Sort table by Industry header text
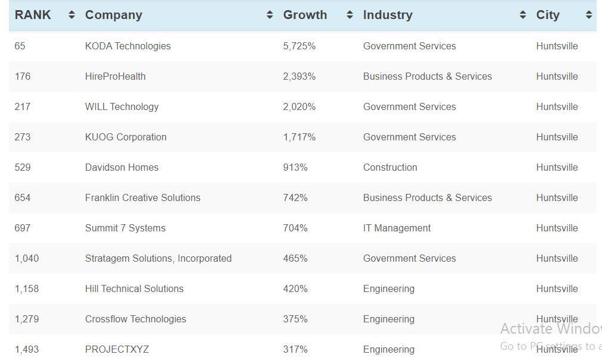Screen dimensions: 602x364 point(388,15)
